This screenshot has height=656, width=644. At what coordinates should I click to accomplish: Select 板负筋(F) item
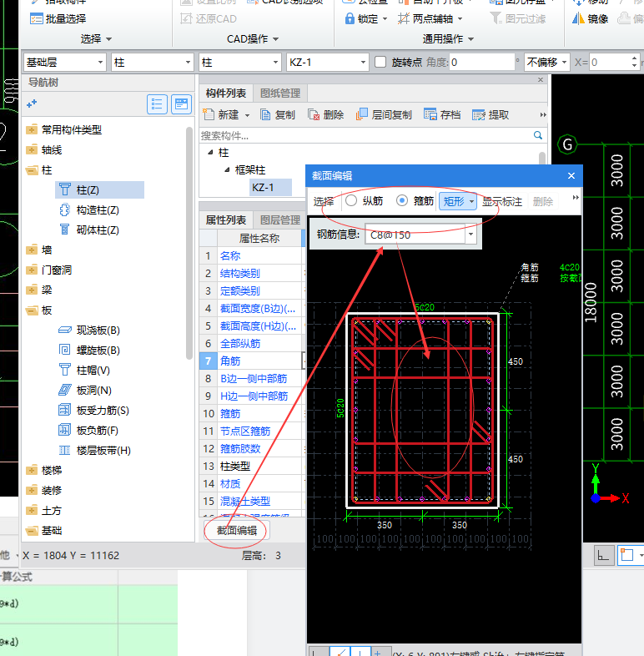coord(88,431)
